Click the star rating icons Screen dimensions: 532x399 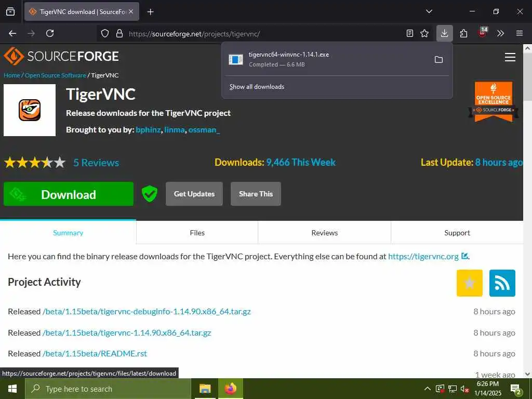tap(35, 163)
